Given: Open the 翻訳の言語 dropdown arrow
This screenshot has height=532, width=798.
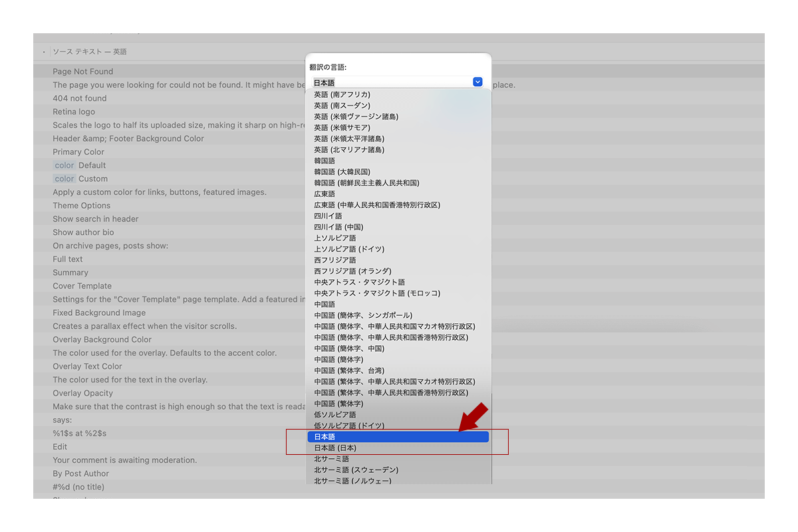Looking at the screenshot, I should click(x=477, y=82).
